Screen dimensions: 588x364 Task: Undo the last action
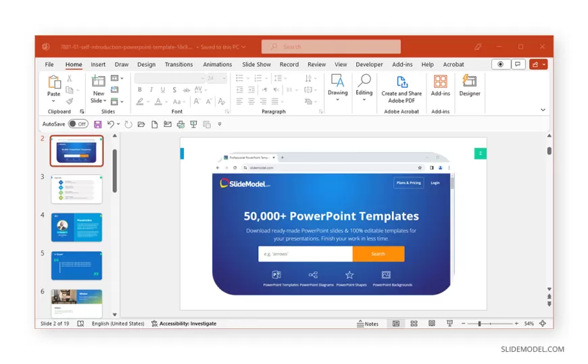click(111, 124)
